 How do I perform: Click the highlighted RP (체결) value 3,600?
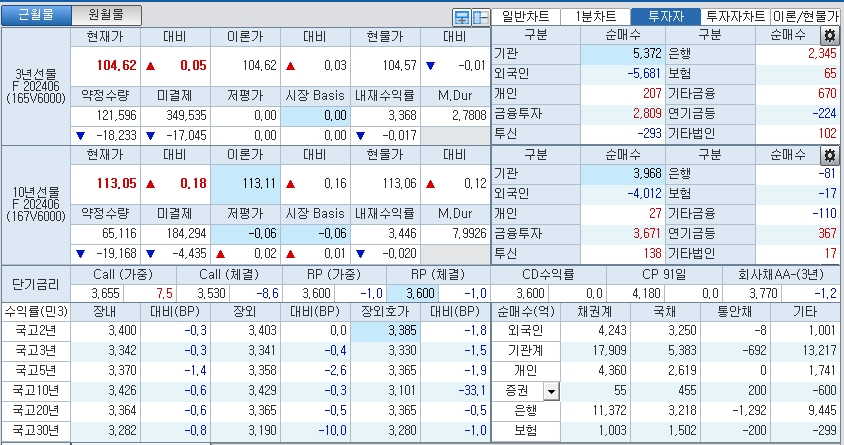tap(420, 293)
